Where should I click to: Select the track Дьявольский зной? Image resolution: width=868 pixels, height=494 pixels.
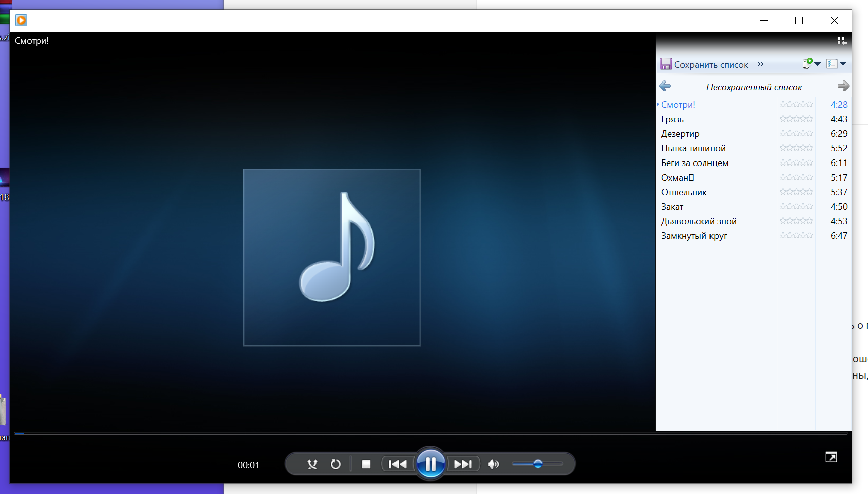coord(698,221)
